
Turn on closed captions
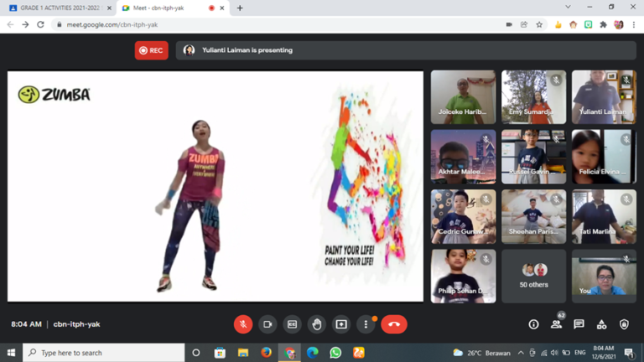click(x=292, y=324)
